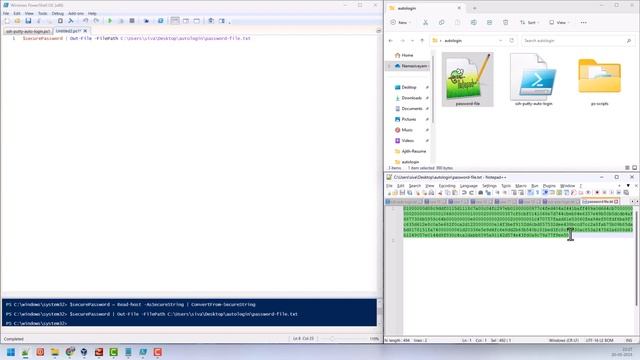
Task: Save the script in PowerShell ISE
Action: 28,21
